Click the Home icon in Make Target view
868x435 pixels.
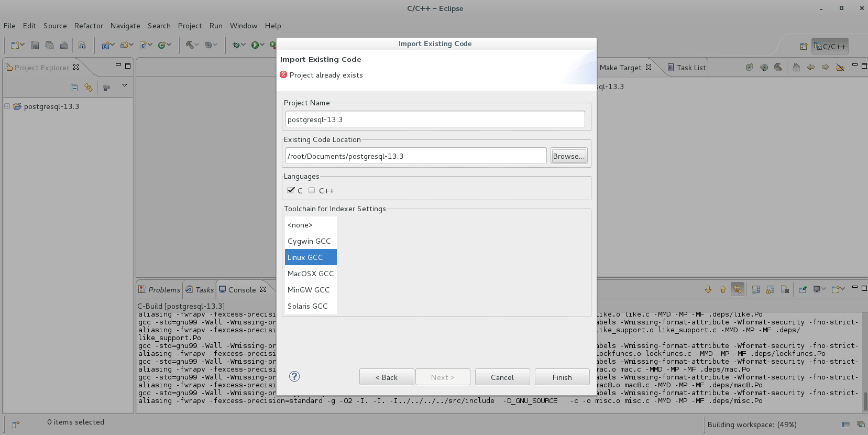(796, 67)
